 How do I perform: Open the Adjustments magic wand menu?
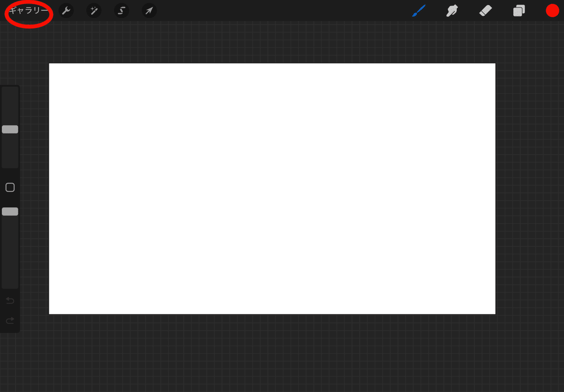pos(94,11)
